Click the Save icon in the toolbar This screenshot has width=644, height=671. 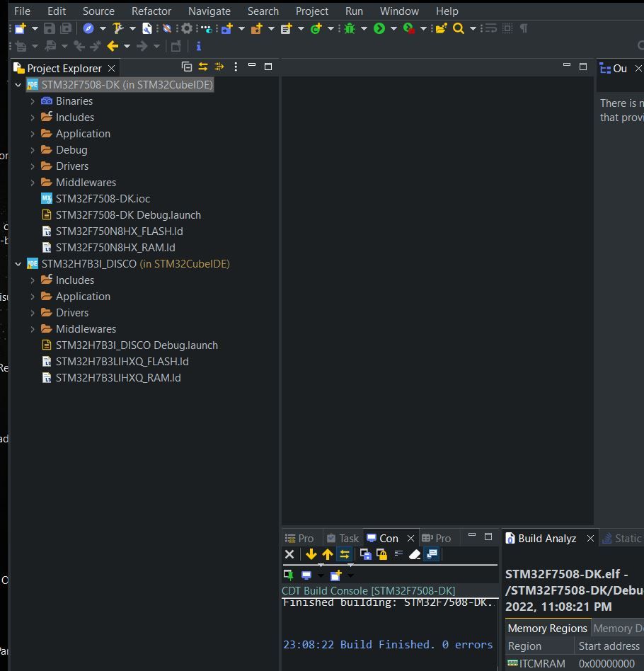[x=50, y=29]
